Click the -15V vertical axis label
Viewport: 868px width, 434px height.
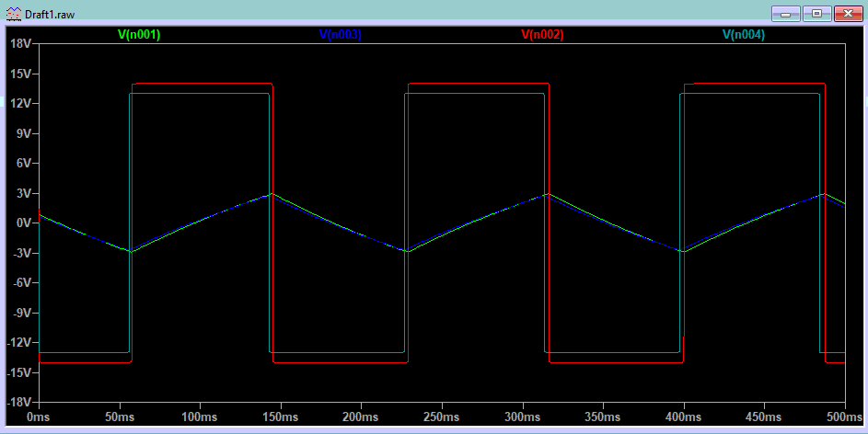coord(19,372)
